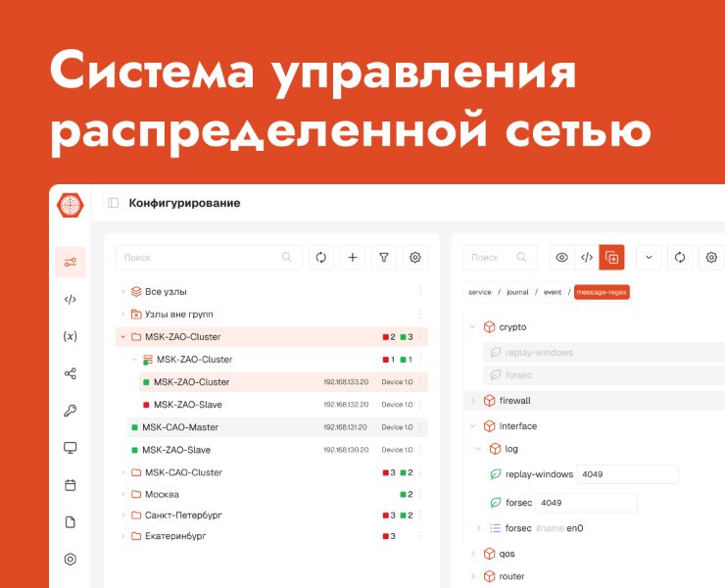Click forsec value field 4049
The image size is (725, 588).
586,503
